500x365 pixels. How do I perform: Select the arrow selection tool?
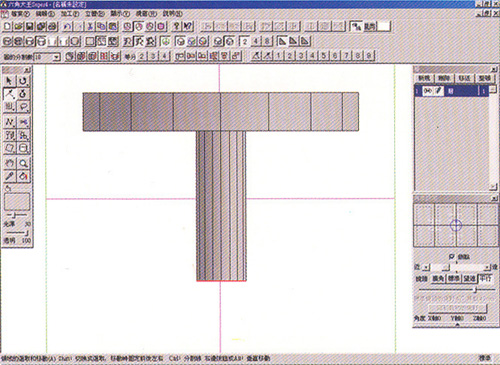click(x=9, y=81)
